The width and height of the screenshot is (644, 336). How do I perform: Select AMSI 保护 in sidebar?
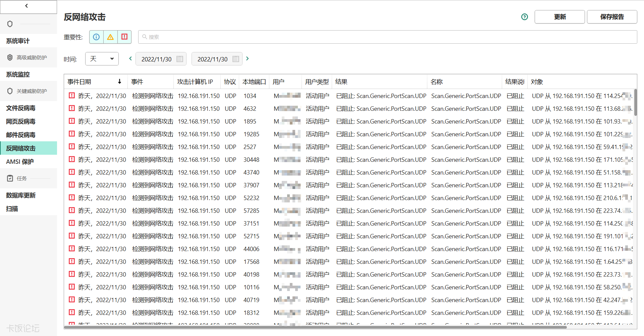tap(29, 162)
